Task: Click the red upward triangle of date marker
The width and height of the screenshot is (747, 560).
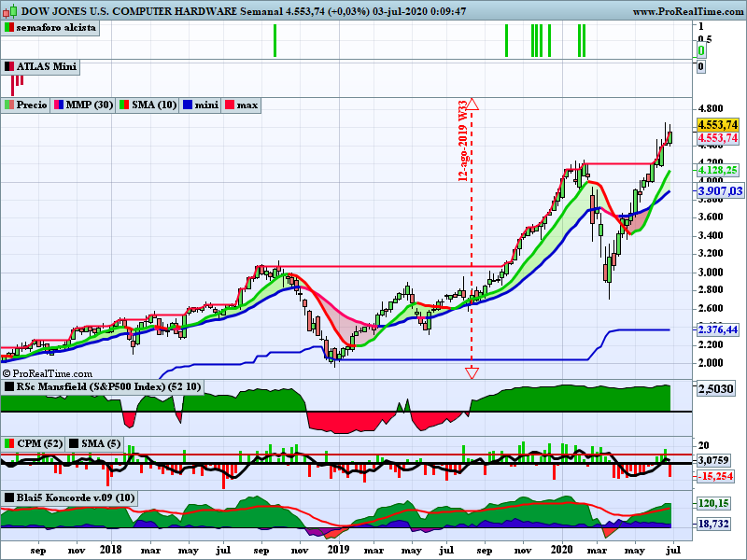Action: [472, 105]
